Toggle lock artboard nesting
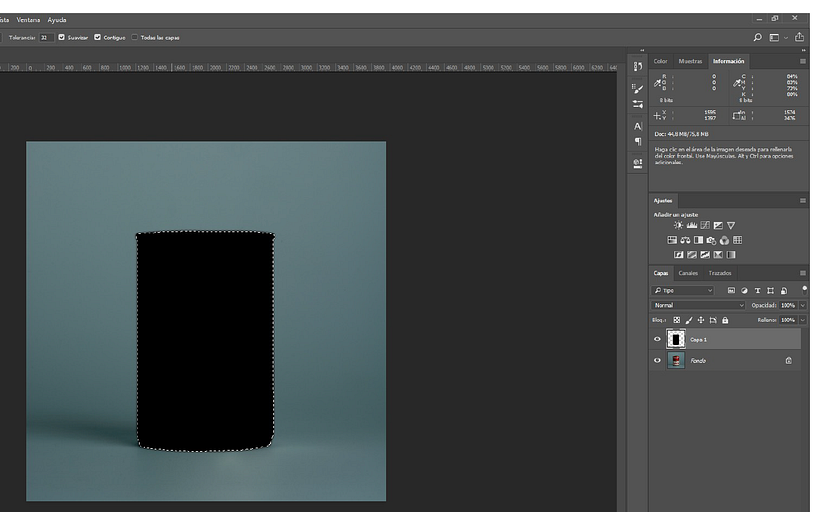 point(713,320)
